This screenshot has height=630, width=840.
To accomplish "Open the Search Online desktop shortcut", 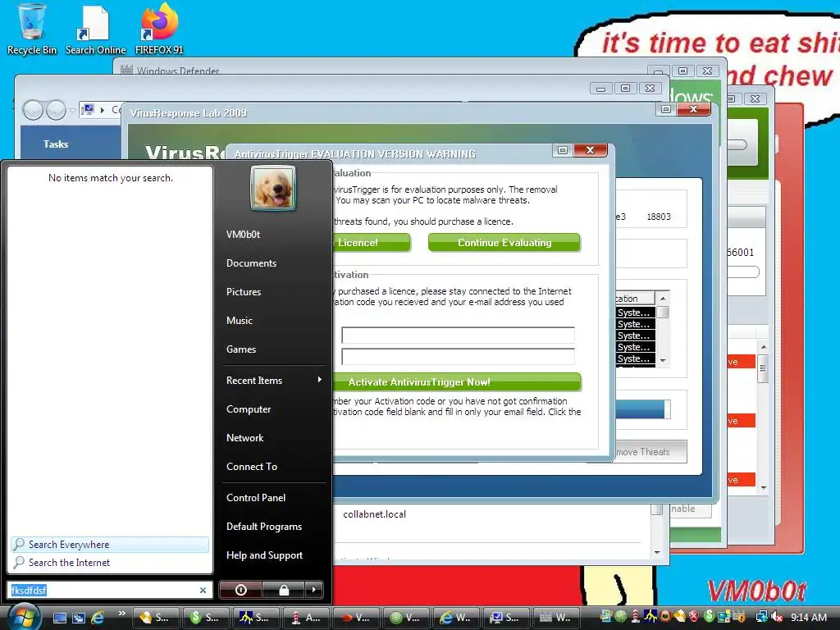I will coord(95,30).
